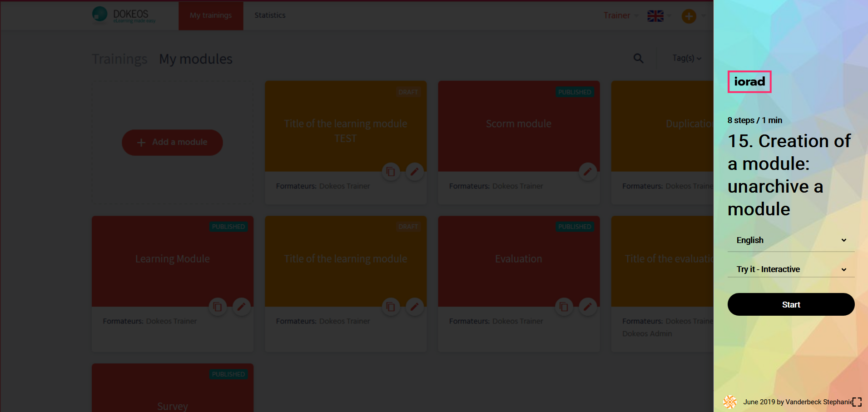
Task: Click the UK flag language icon
Action: (x=655, y=16)
